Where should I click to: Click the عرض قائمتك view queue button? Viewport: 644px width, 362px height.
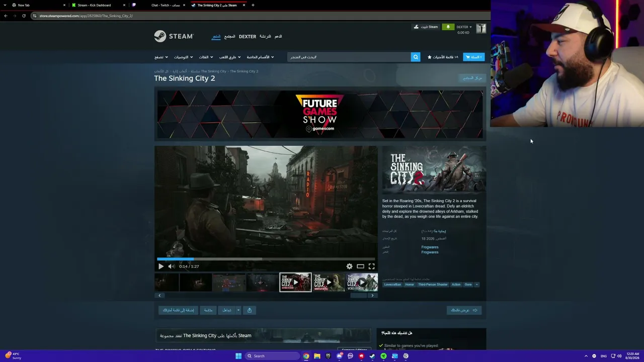tap(464, 310)
